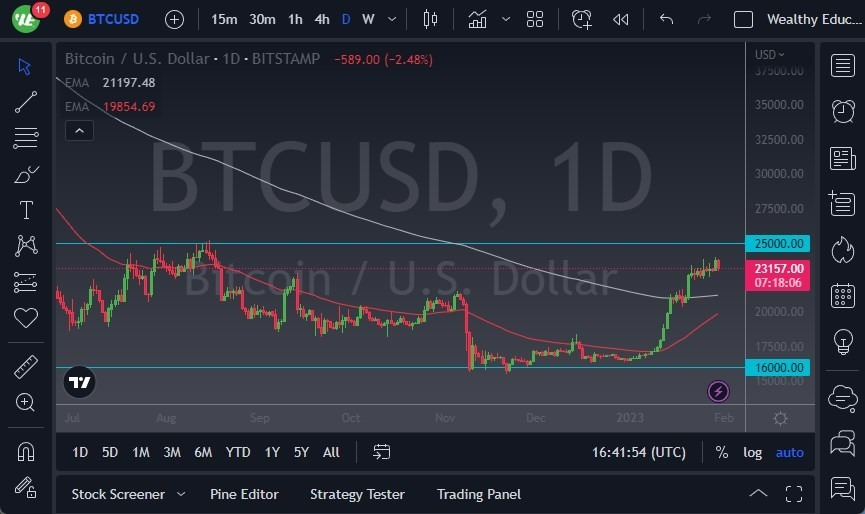Set the range to 5Y
This screenshot has height=514, width=865.
(x=301, y=452)
